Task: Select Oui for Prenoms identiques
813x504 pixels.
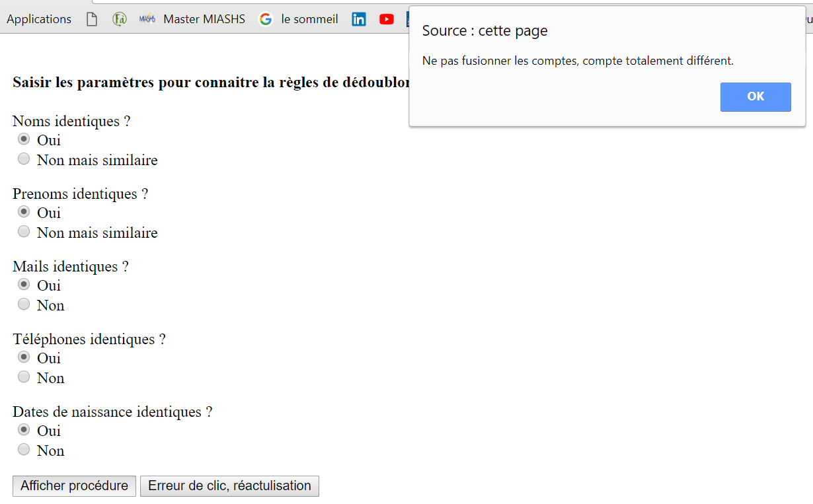Action: tap(24, 211)
